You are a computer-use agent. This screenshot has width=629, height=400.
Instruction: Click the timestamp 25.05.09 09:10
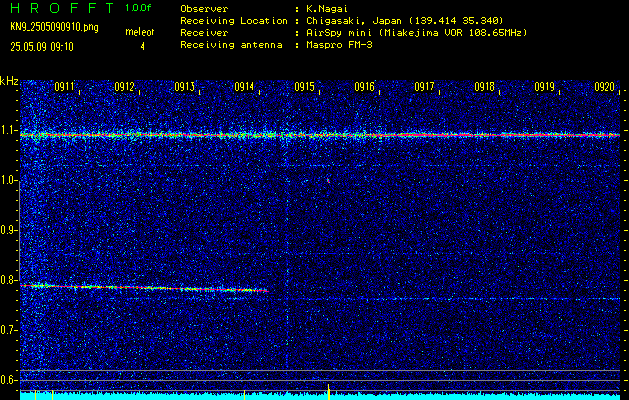42,47
